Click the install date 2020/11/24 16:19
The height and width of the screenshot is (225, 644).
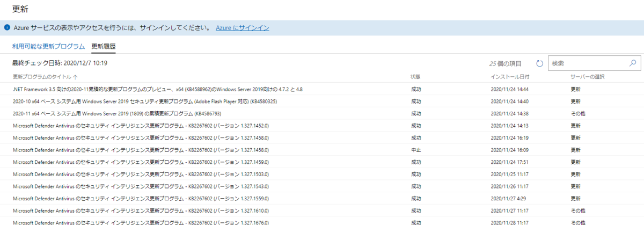(510, 137)
